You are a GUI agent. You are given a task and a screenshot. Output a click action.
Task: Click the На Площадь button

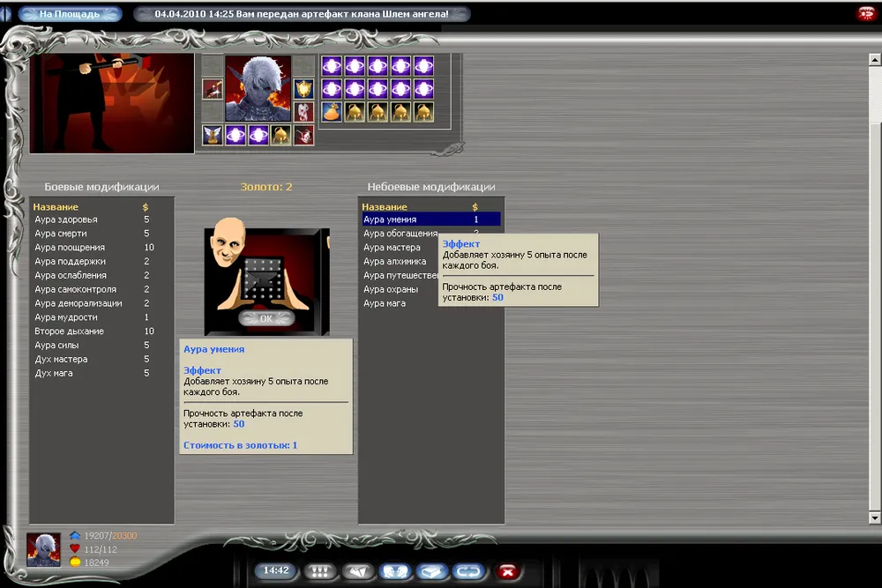pyautogui.click(x=69, y=14)
